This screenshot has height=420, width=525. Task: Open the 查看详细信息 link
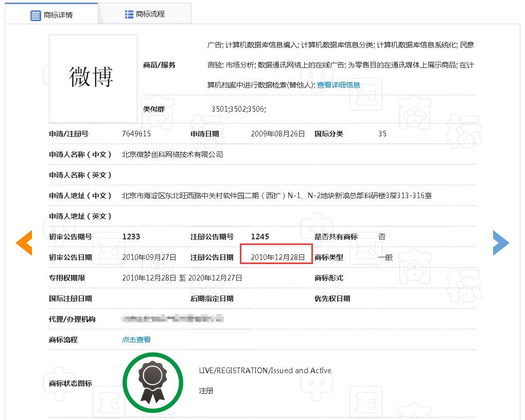[x=338, y=85]
